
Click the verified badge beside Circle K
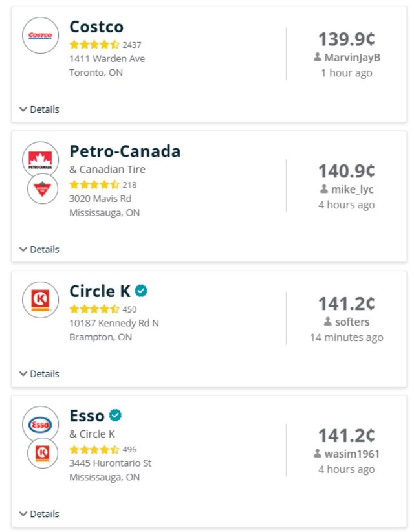(142, 291)
